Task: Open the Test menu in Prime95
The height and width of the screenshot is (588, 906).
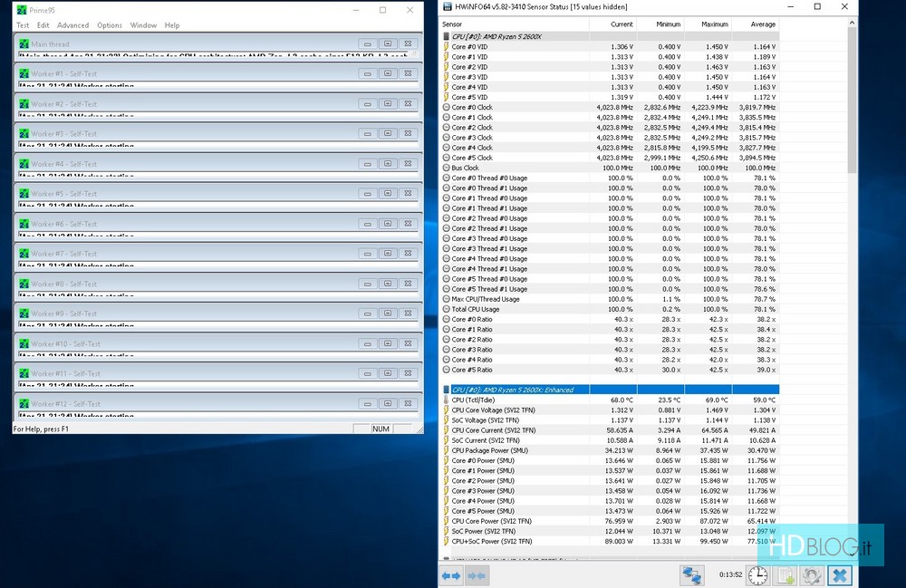Action: pos(23,25)
